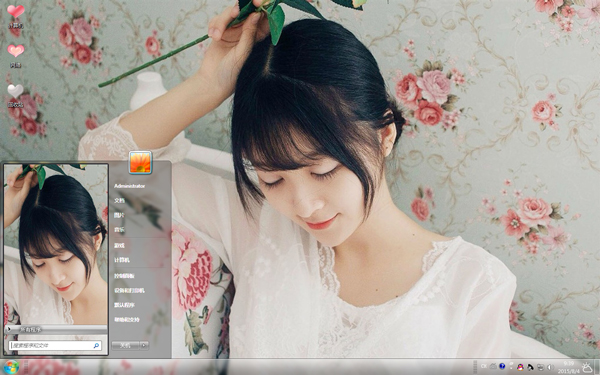Expand the shutdown options arrow
This screenshot has width=600, height=375.
point(144,345)
